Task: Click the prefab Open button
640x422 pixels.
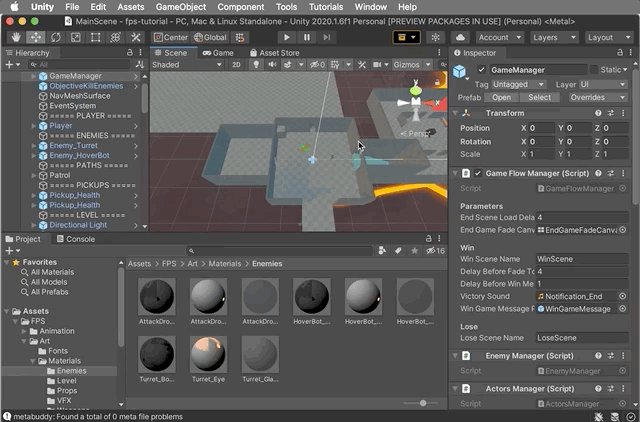Action: point(502,98)
